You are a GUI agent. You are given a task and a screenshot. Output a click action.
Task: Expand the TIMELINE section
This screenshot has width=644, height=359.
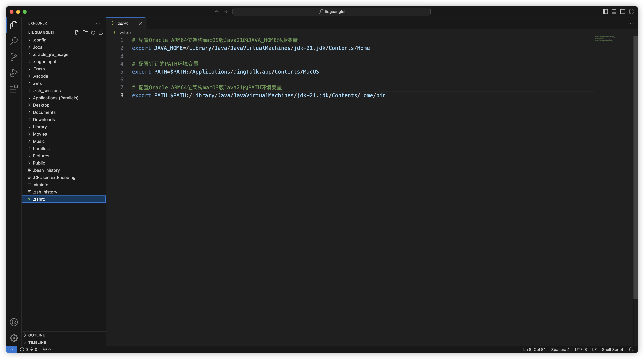coord(37,342)
